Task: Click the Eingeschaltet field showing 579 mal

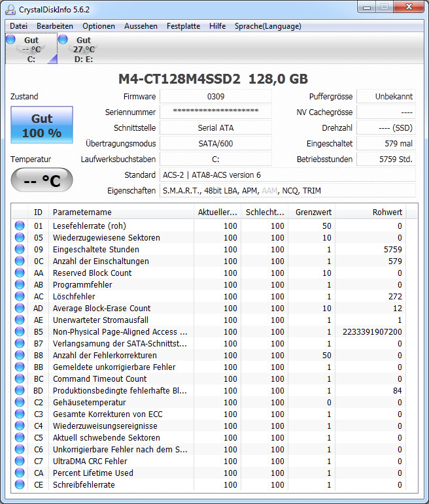Action: tap(386, 143)
